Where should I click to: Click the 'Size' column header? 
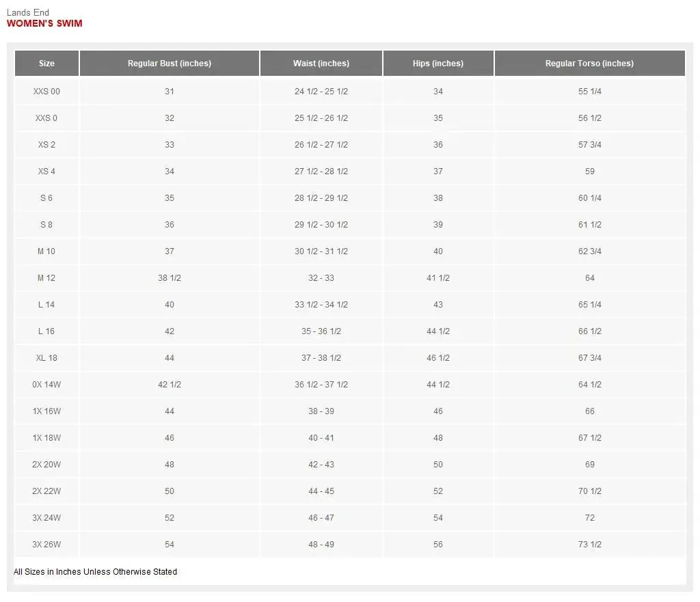(46, 64)
